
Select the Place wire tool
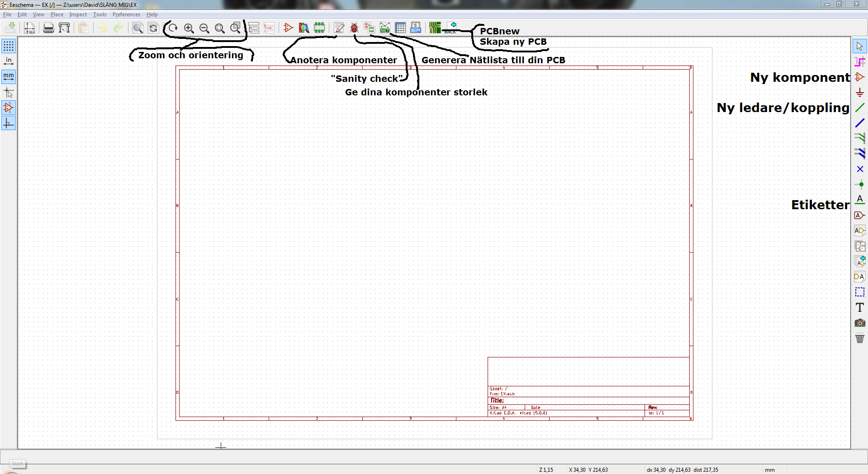[860, 108]
